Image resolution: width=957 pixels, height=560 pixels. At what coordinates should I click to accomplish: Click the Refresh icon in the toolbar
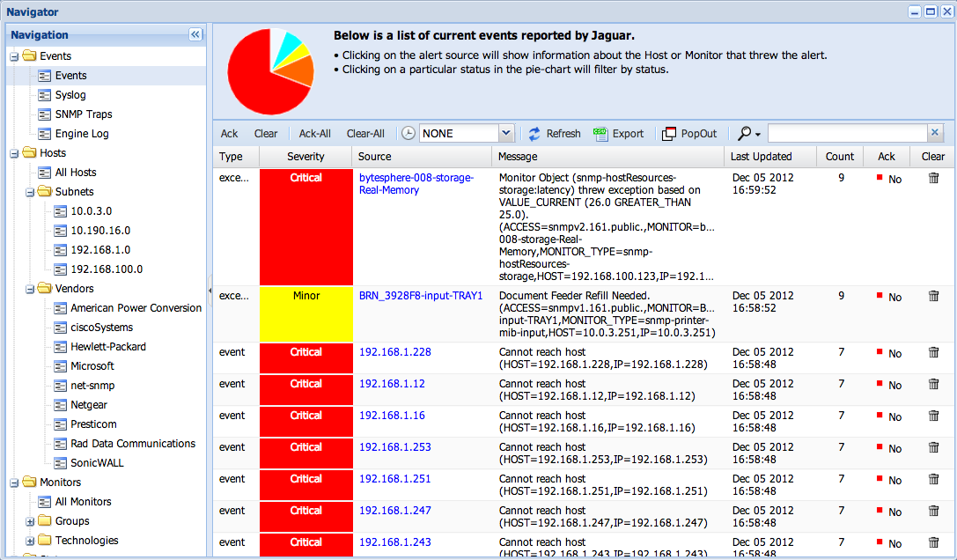click(534, 134)
